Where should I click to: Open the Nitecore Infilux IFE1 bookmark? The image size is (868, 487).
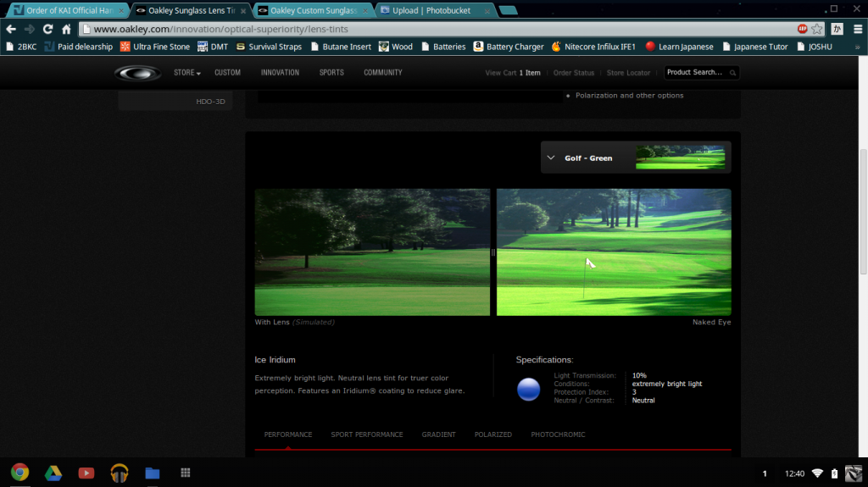click(593, 47)
